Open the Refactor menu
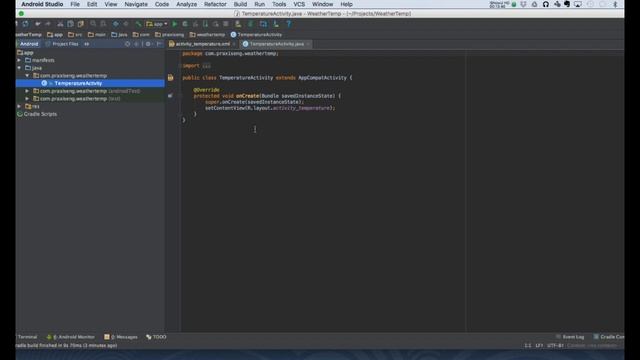The image size is (640, 360). pos(215,4)
